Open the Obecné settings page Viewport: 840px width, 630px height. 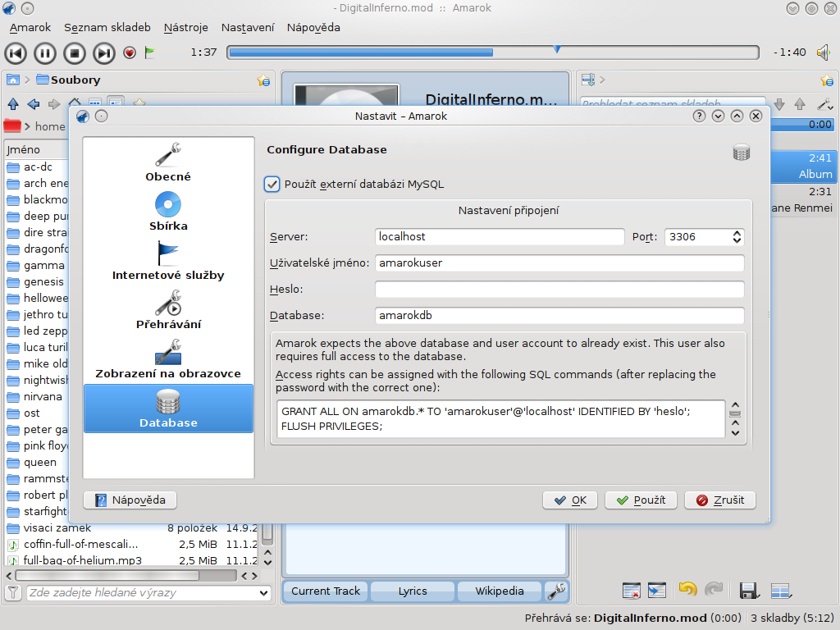(168, 162)
